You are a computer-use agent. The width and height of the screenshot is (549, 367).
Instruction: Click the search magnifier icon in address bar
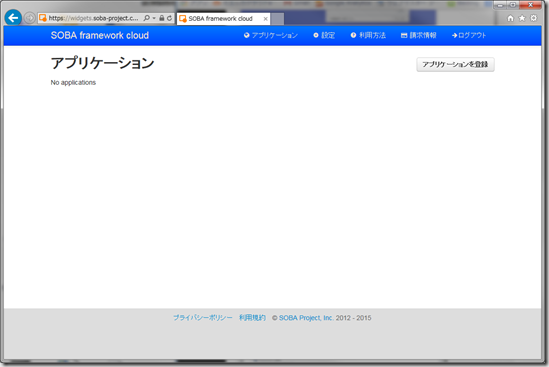pos(147,18)
